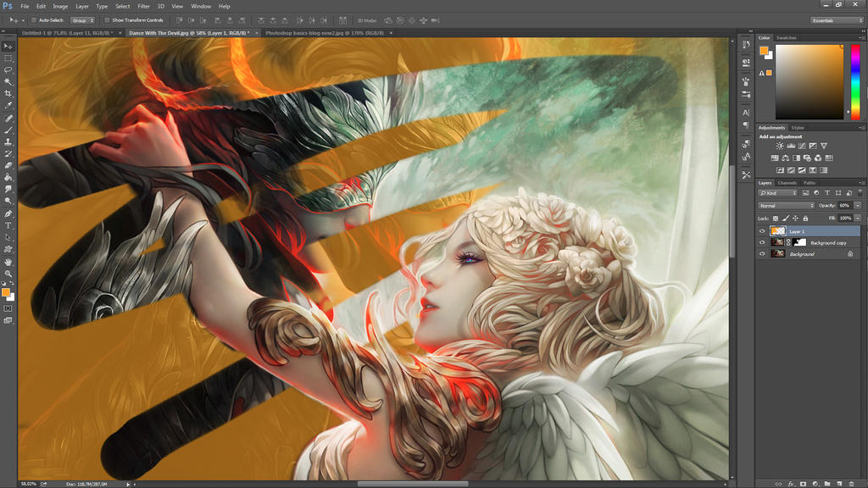
Task: Open Character panel icon in dock
Action: pyautogui.click(x=746, y=113)
